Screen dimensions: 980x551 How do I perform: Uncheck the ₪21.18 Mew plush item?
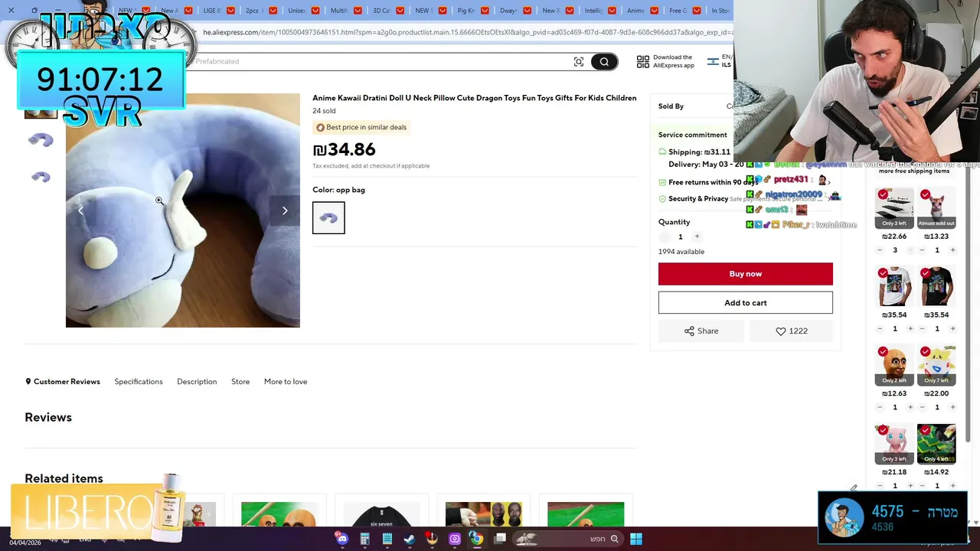(883, 430)
